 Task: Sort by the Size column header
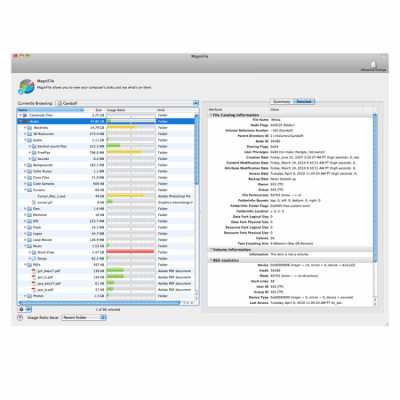tap(95, 110)
